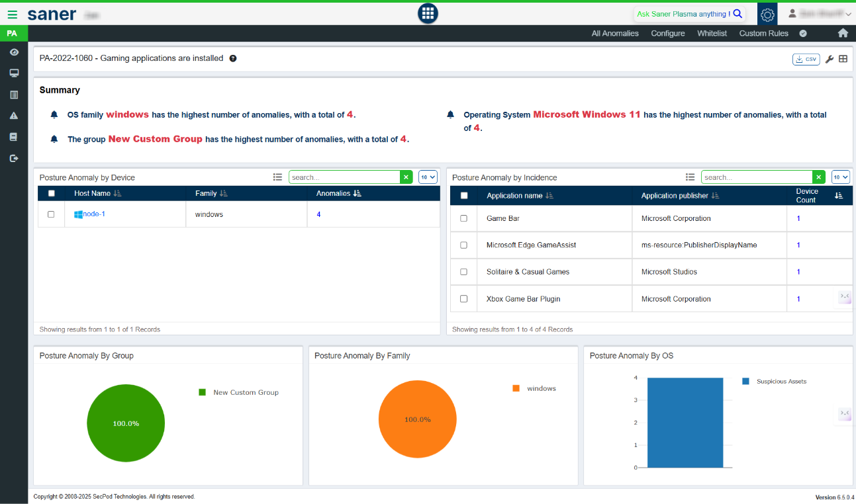Viewport: 856px width, 504px height.
Task: Clear the search in Posture Anomaly by Device
Action: [x=406, y=177]
